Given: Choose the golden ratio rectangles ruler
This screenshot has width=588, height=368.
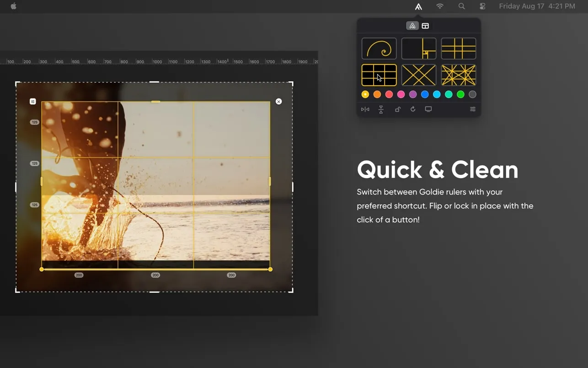Looking at the screenshot, I should pos(418,49).
